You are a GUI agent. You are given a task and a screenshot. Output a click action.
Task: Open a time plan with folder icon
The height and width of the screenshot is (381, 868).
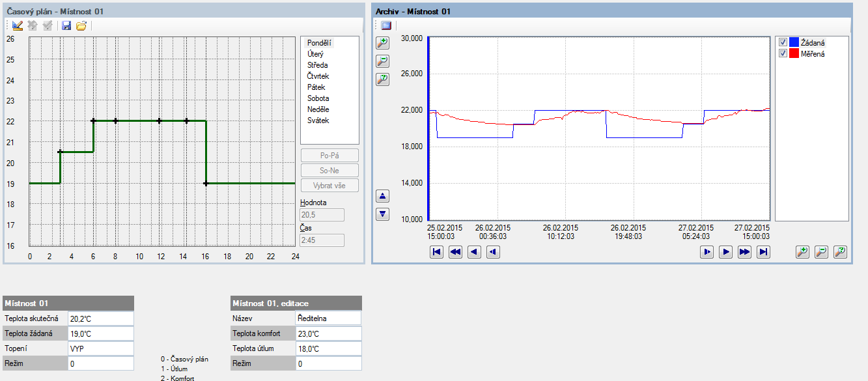click(81, 26)
